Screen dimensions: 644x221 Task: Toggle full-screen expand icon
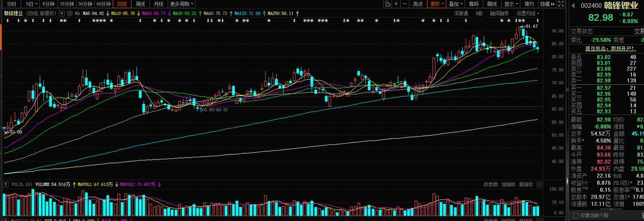[x=561, y=4]
